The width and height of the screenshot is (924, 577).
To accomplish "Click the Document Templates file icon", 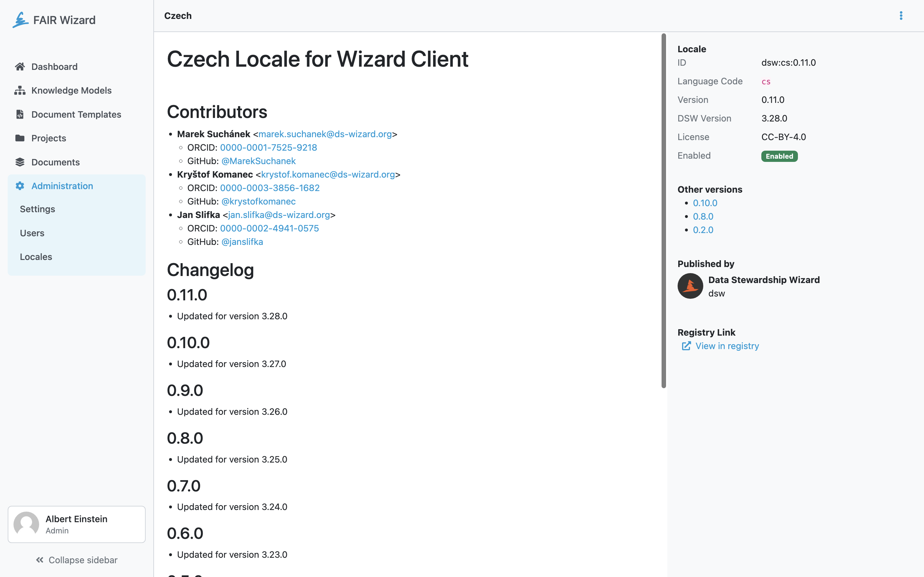I will (x=20, y=114).
